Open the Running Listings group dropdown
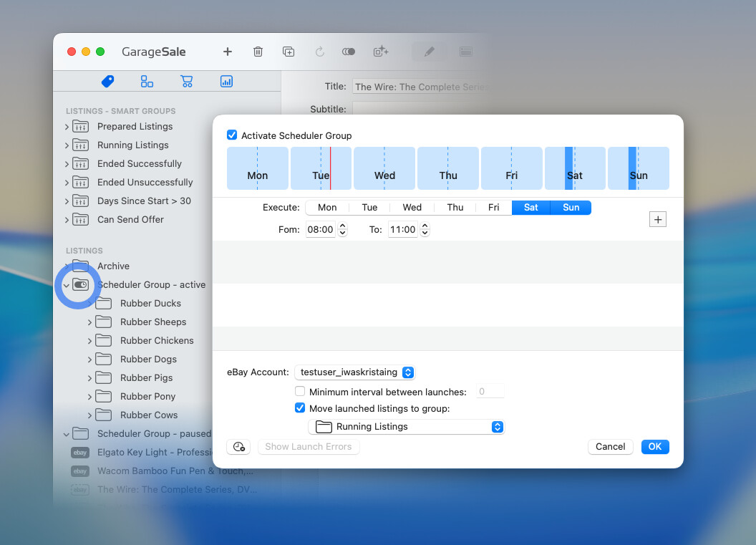 (406, 427)
